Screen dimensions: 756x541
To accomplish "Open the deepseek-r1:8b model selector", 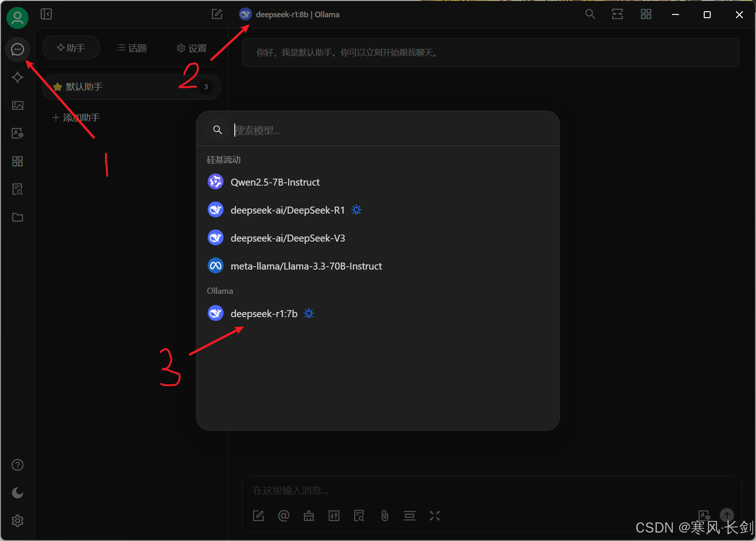I will [289, 14].
